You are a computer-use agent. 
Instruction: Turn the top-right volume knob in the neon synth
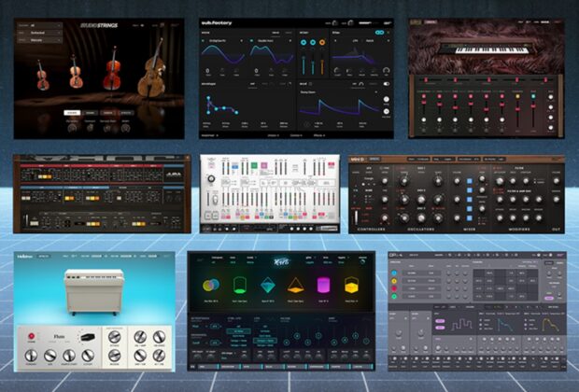(x=363, y=261)
